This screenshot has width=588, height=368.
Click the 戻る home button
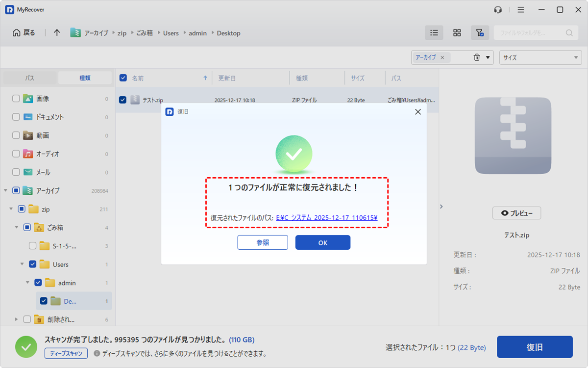point(24,33)
